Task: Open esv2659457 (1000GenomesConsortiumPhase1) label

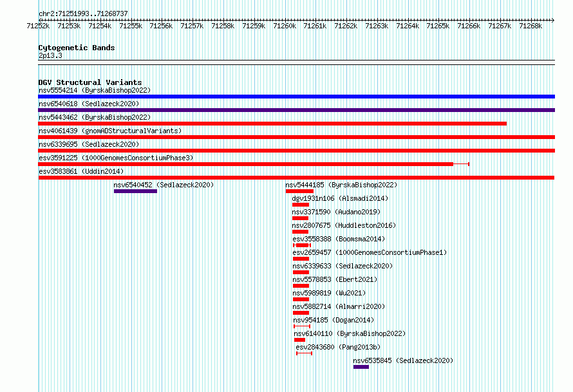Action: click(370, 252)
